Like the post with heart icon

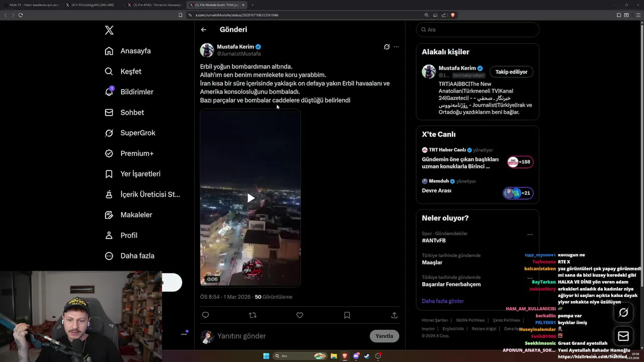click(x=299, y=315)
